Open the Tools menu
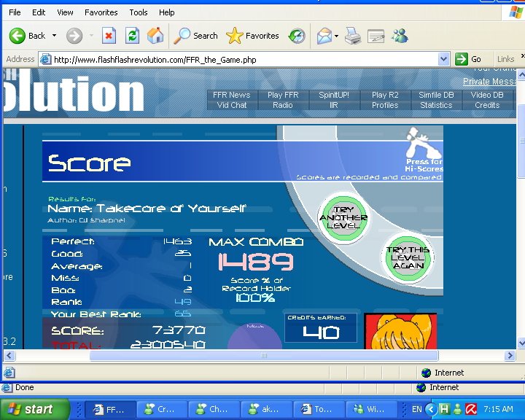Image resolution: width=525 pixels, height=420 pixels. pos(139,12)
